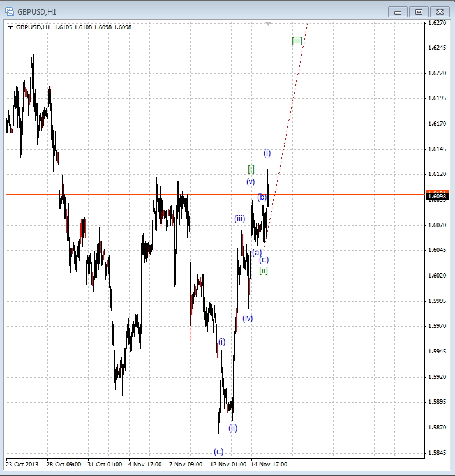Select the blue (b) wave label
Screen dimensions: 455x476
[262, 197]
